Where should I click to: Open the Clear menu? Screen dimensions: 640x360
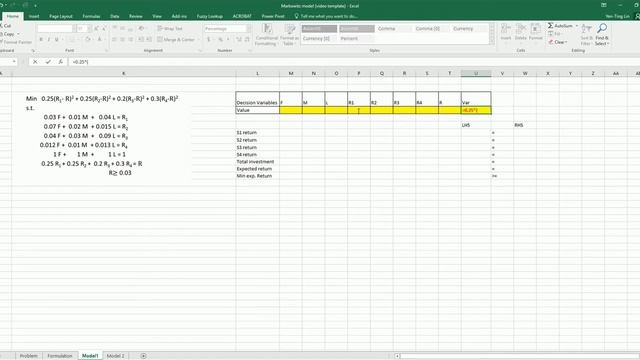pos(558,42)
